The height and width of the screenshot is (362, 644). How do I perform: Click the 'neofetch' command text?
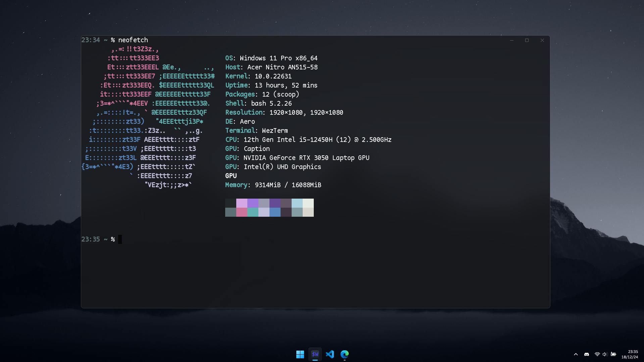click(x=133, y=40)
